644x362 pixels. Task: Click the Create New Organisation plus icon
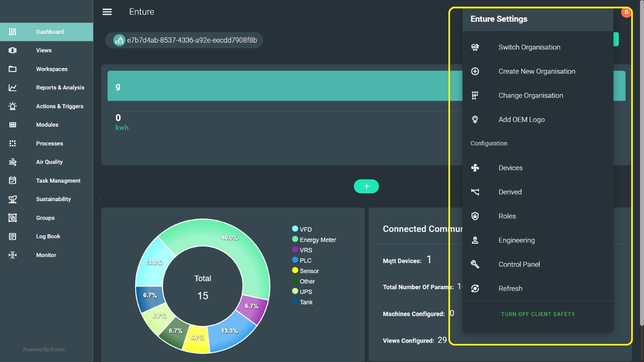click(x=475, y=71)
